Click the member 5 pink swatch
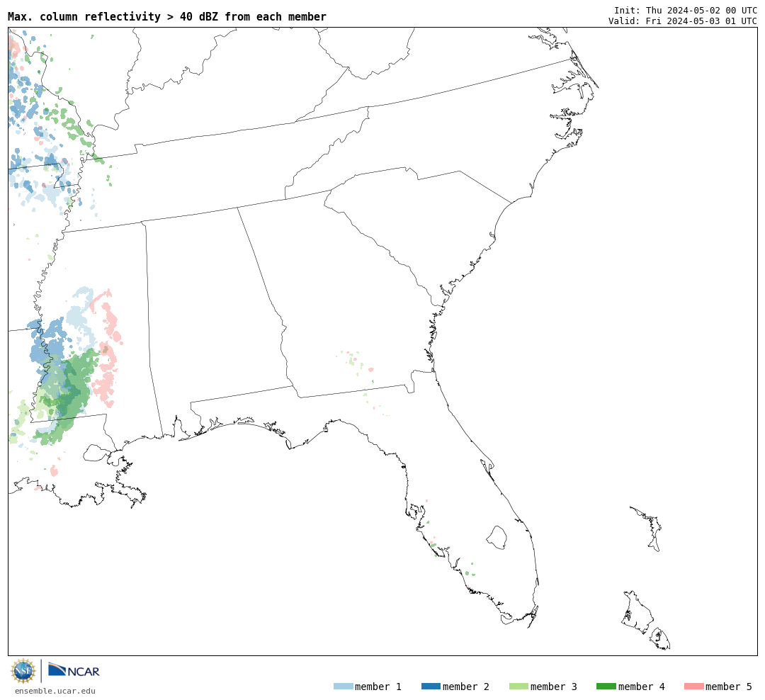 [x=693, y=687]
